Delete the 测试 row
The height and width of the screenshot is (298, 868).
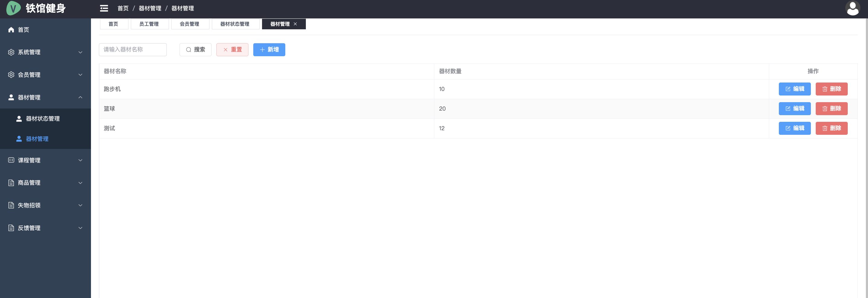(831, 128)
